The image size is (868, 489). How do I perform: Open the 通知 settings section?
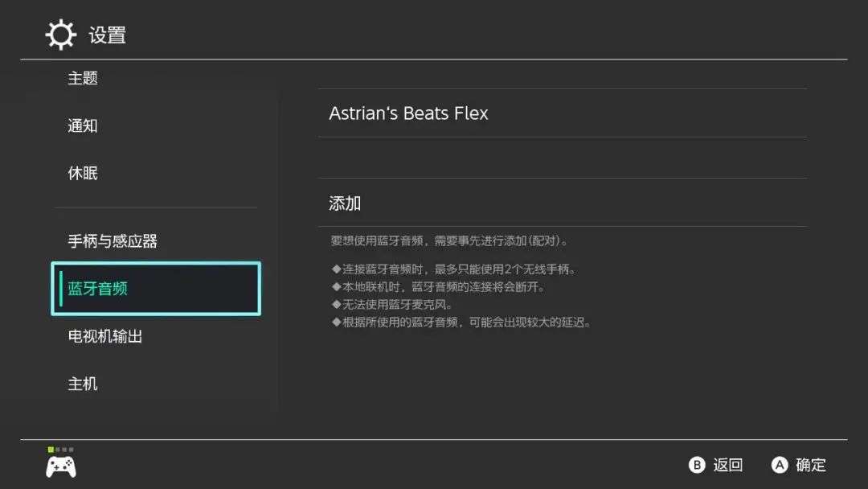[x=83, y=125]
